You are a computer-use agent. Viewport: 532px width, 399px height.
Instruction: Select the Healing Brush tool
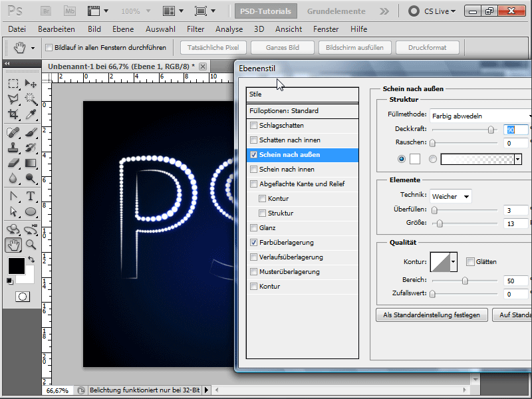13,132
